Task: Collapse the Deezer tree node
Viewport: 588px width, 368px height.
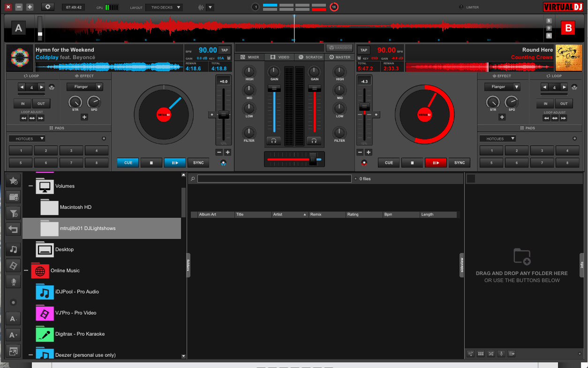Action: pos(31,355)
